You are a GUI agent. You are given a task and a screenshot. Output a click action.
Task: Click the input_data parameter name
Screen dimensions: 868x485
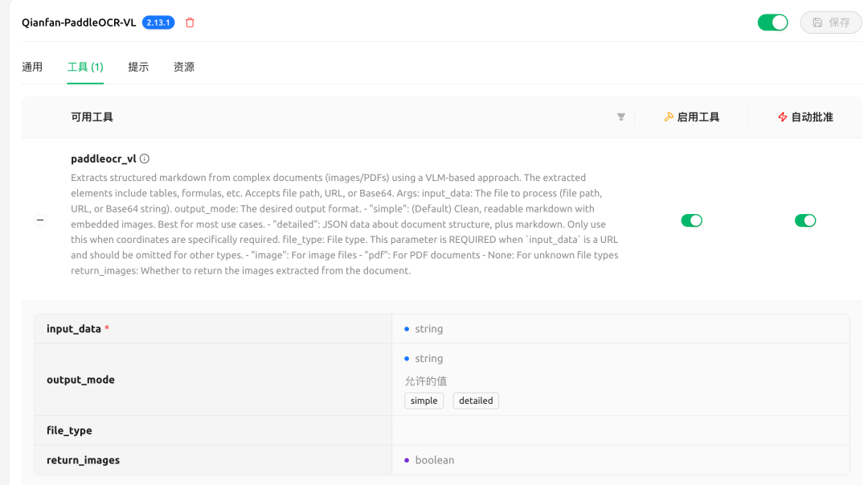[x=74, y=329]
